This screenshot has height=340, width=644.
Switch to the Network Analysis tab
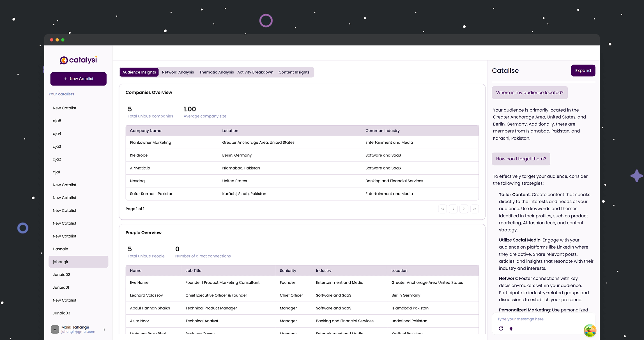pyautogui.click(x=178, y=72)
